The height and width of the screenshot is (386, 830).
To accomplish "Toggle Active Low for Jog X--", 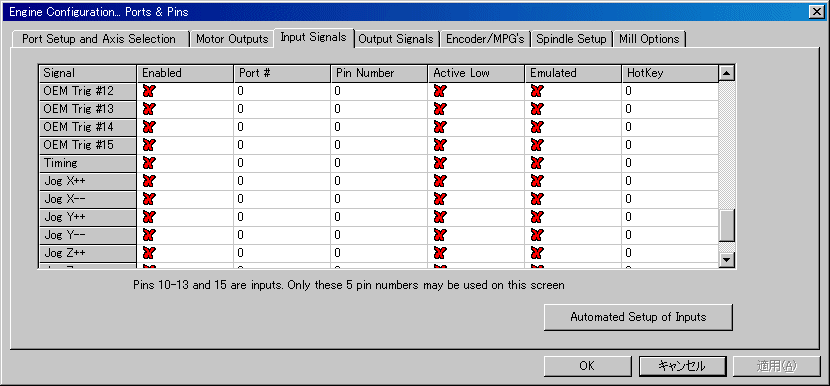I will pos(439,199).
